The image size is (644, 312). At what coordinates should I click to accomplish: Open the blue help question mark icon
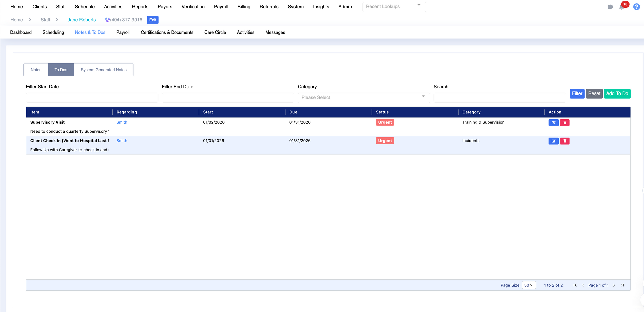(x=636, y=7)
